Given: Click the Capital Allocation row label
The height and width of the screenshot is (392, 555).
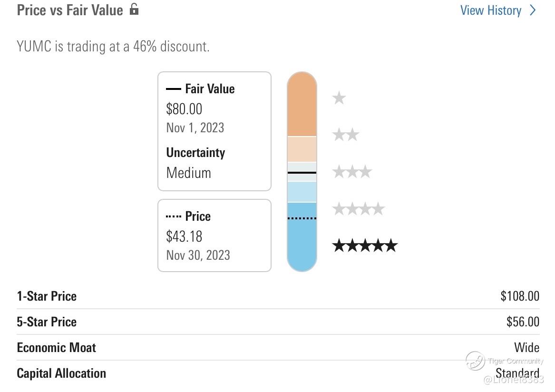Looking at the screenshot, I should tap(61, 373).
